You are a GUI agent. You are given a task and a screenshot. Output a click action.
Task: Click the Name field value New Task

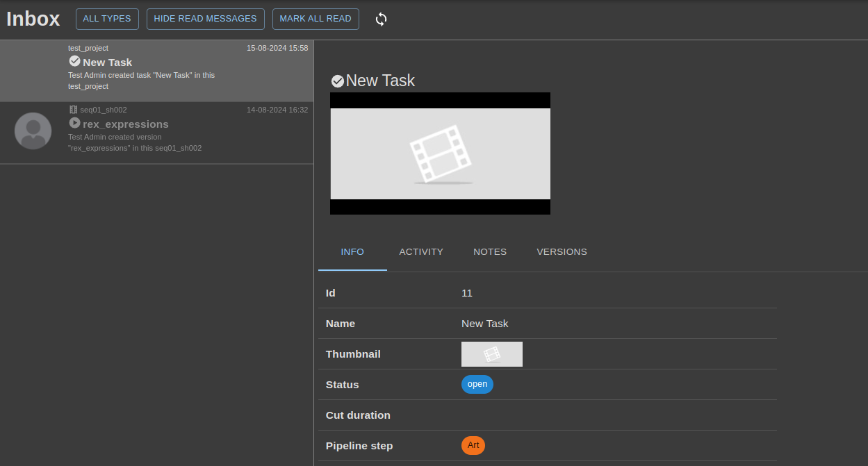point(484,324)
